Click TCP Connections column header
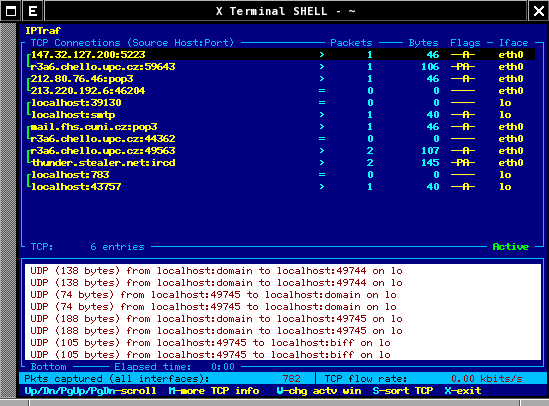This screenshot has height=406, width=549. [132, 43]
